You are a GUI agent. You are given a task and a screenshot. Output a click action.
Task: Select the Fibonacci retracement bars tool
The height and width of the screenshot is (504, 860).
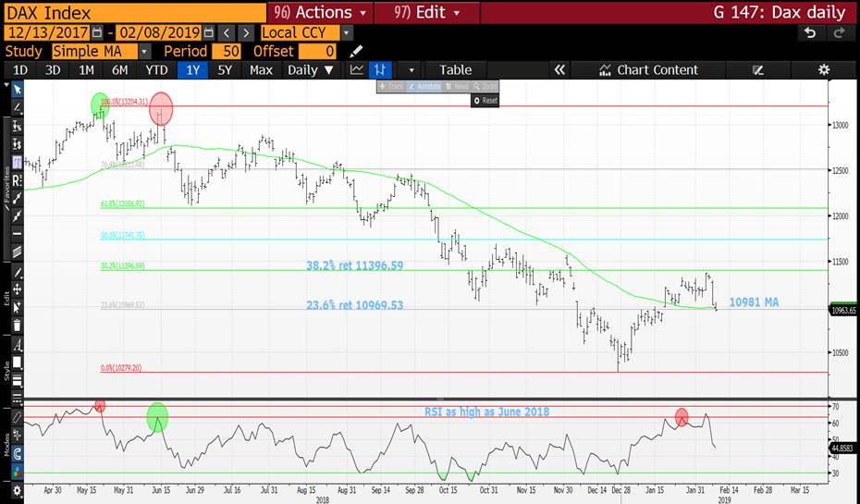17,163
